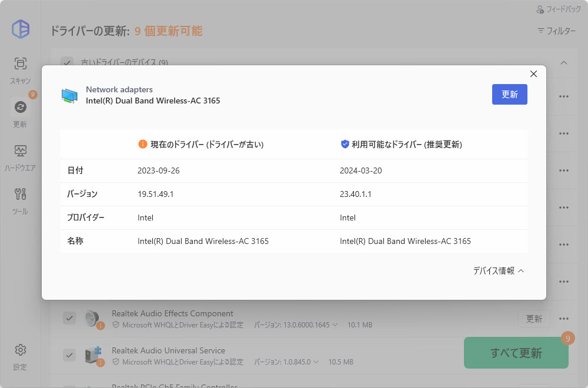Click the orange outdated-driver info icon
Image resolution: width=588 pixels, height=388 pixels.
142,144
